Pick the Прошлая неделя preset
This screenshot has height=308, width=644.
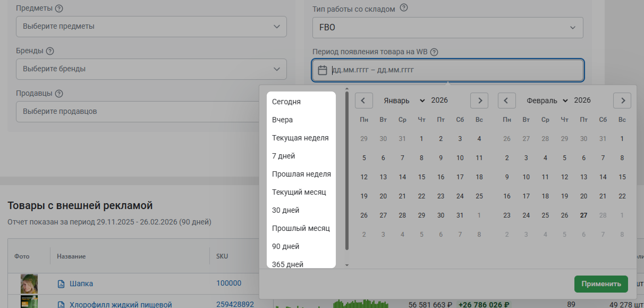click(x=301, y=174)
